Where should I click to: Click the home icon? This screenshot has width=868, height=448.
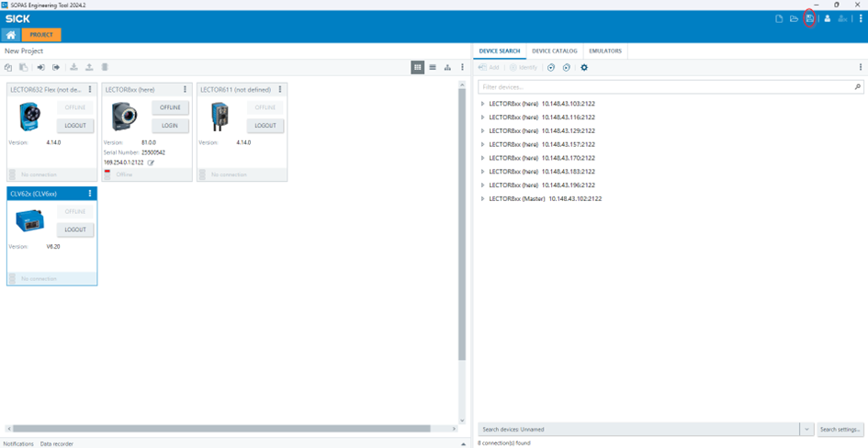coord(11,35)
